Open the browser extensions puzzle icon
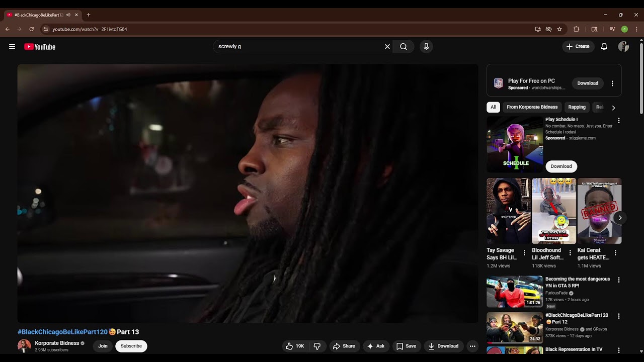The height and width of the screenshot is (362, 644). coord(577,29)
